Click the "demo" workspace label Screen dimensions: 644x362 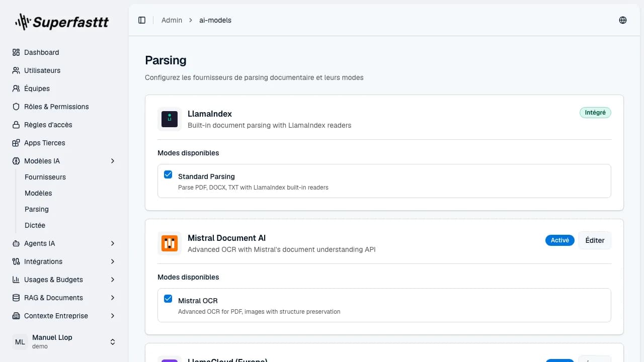click(40, 346)
